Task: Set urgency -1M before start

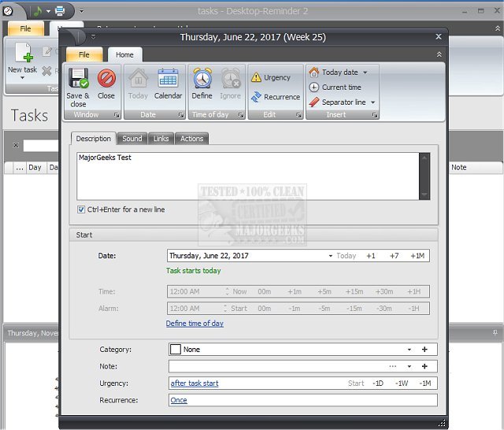Action: pyautogui.click(x=425, y=383)
